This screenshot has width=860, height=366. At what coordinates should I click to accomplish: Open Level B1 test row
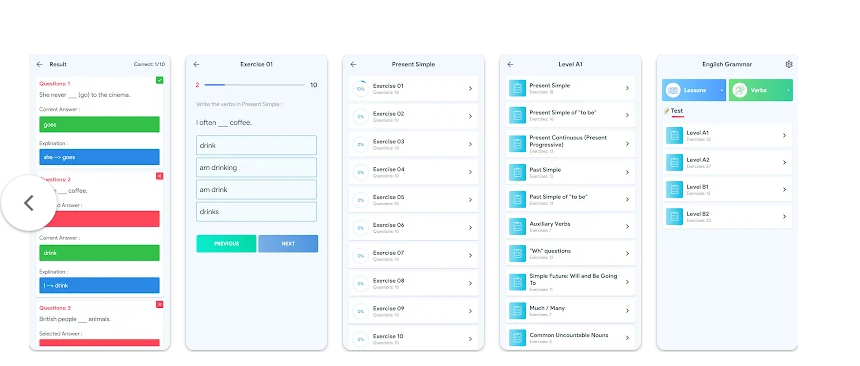tap(727, 189)
